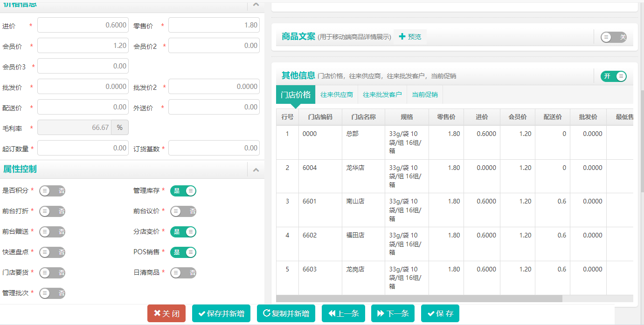
Task: Go to previous record with 上一条
Action: (344, 313)
